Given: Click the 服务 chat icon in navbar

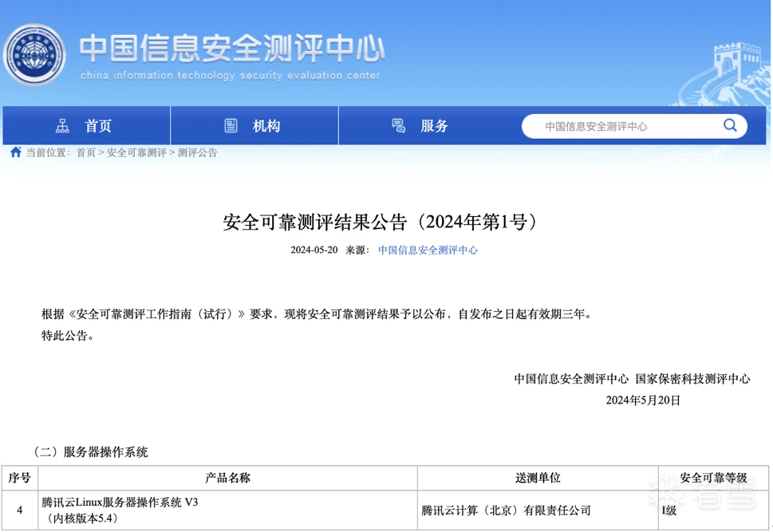Looking at the screenshot, I should pos(398,126).
